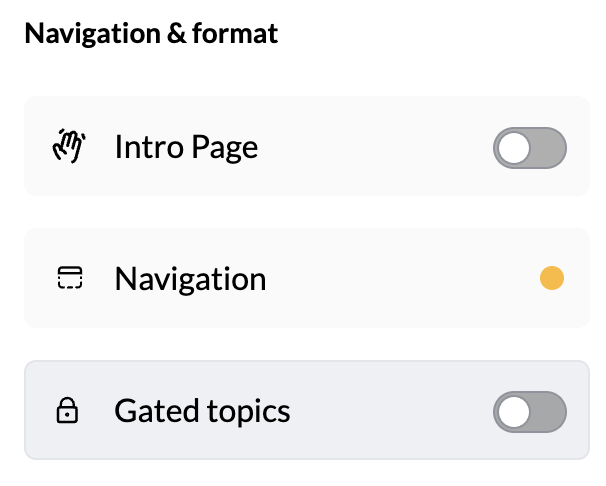Click the Gated topics label text
This screenshot has height=486, width=606.
(202, 411)
